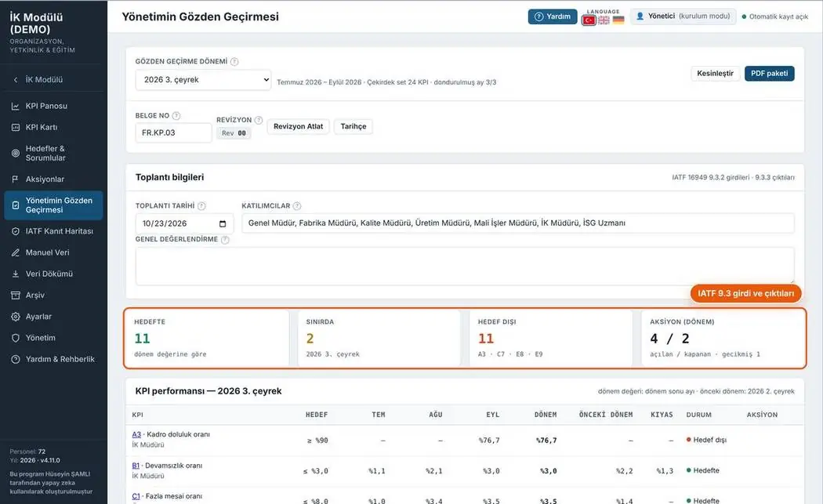Click the 'Hedef dışı' status in A3 row
This screenshot has width=823, height=504.
pyautogui.click(x=706, y=440)
